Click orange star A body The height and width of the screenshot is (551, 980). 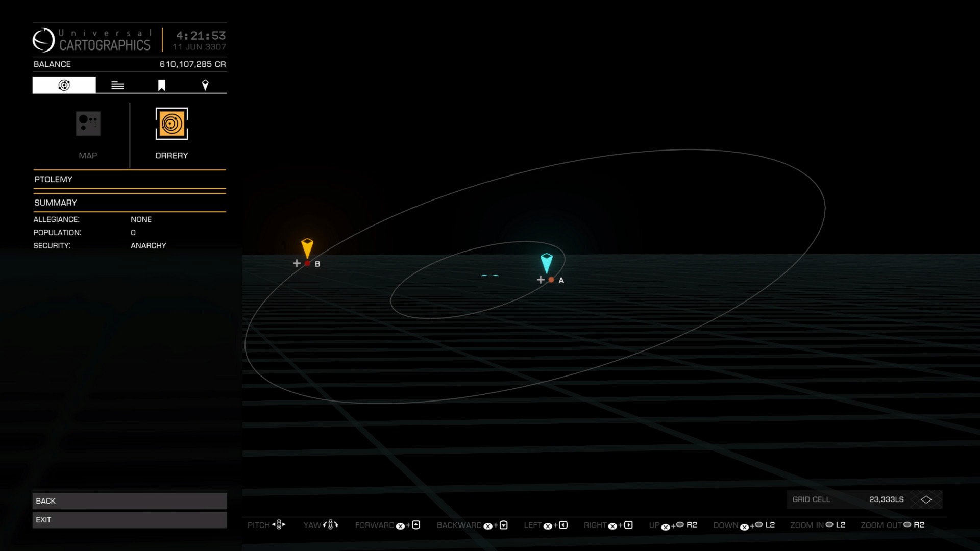click(x=551, y=280)
